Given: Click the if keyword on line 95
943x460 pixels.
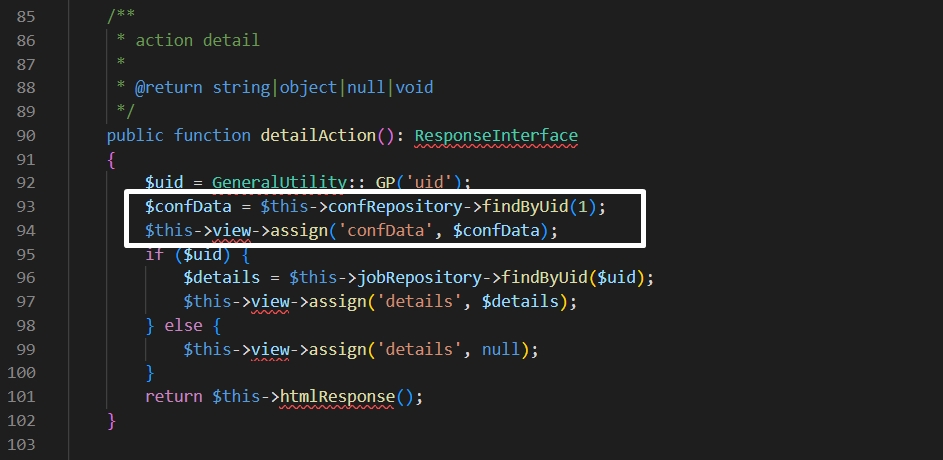Looking at the screenshot, I should (x=154, y=254).
